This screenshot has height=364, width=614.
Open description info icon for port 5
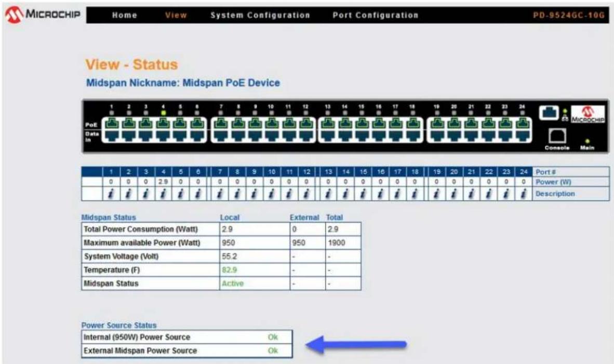[x=181, y=194]
